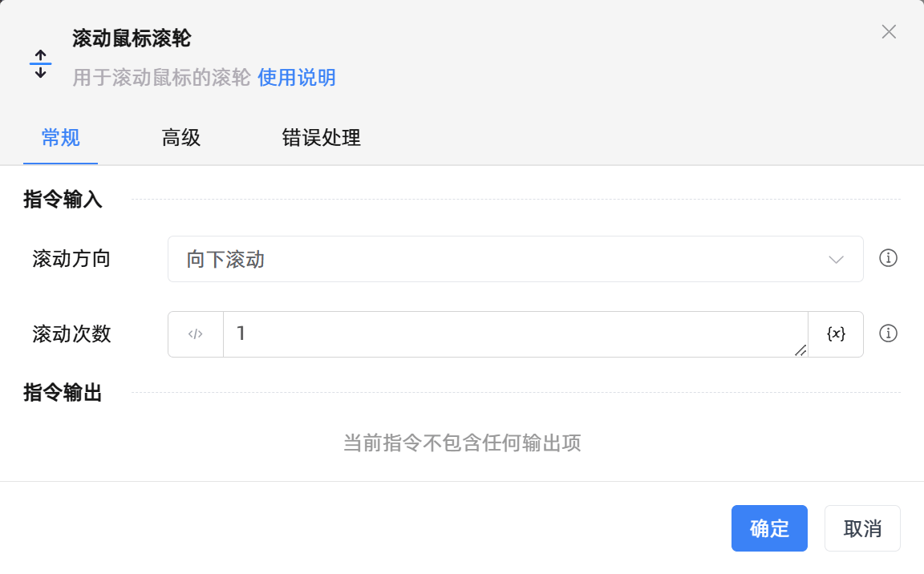Select the 常规 tab

(60, 138)
